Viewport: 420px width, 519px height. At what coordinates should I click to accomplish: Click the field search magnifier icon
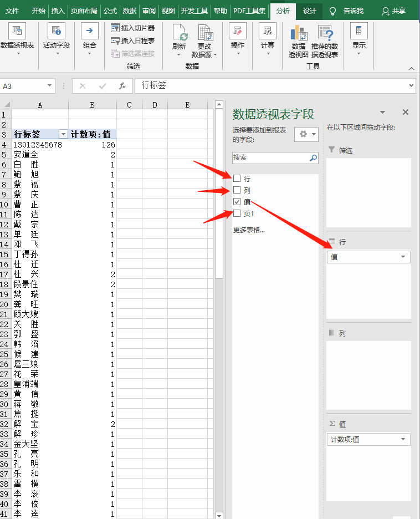313,158
